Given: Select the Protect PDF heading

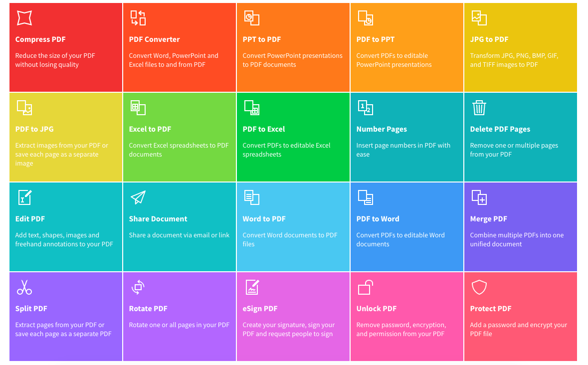Looking at the screenshot, I should pos(491,309).
